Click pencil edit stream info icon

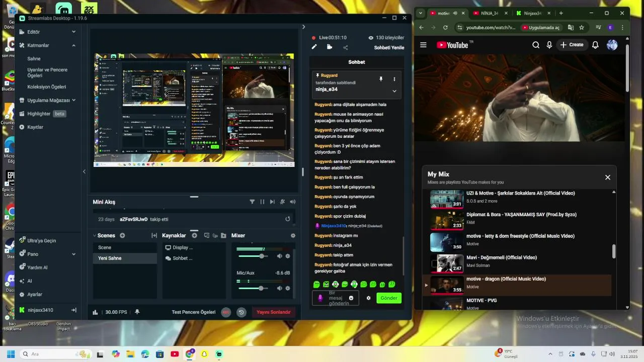pos(314,47)
